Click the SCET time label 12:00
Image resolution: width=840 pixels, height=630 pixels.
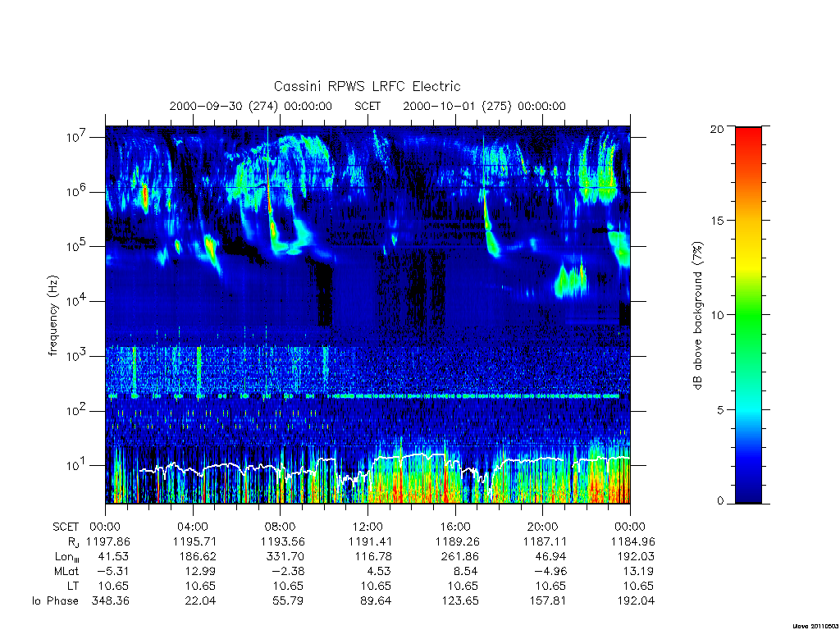pyautogui.click(x=367, y=527)
